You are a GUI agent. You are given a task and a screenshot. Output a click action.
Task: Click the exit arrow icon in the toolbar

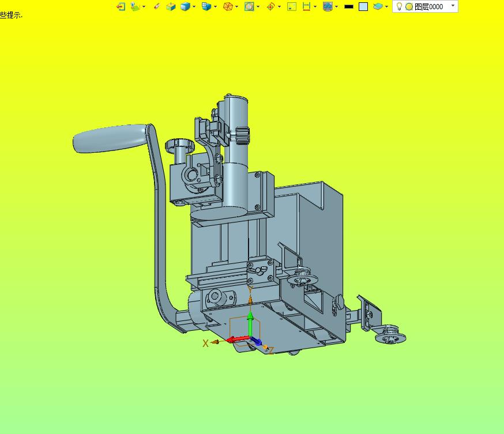click(x=121, y=6)
